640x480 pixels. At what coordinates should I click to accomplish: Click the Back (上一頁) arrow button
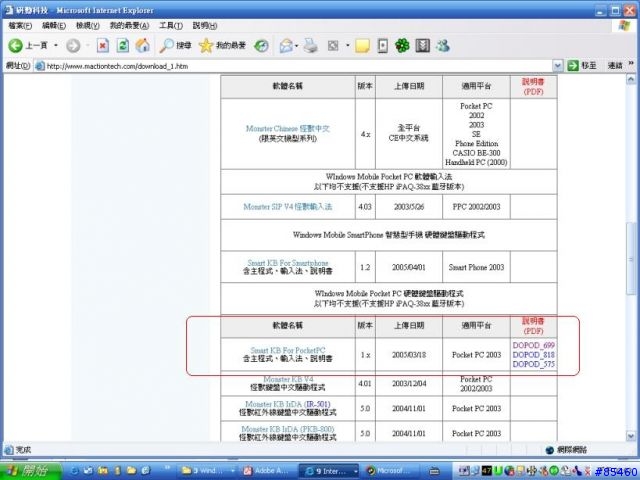point(28,45)
